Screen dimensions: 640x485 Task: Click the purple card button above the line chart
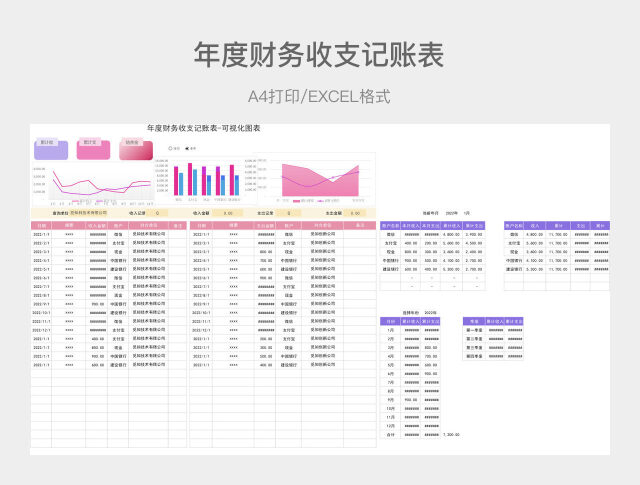point(50,149)
